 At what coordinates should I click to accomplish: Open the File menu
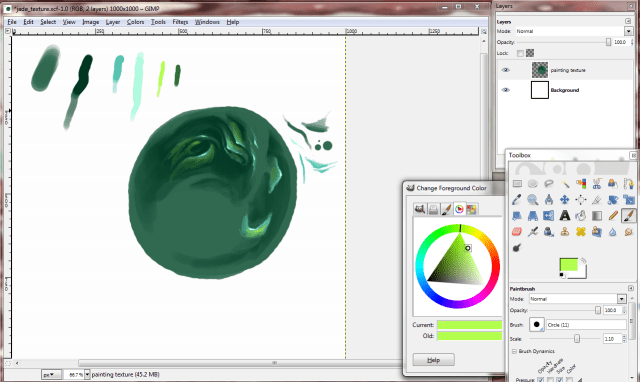point(12,22)
